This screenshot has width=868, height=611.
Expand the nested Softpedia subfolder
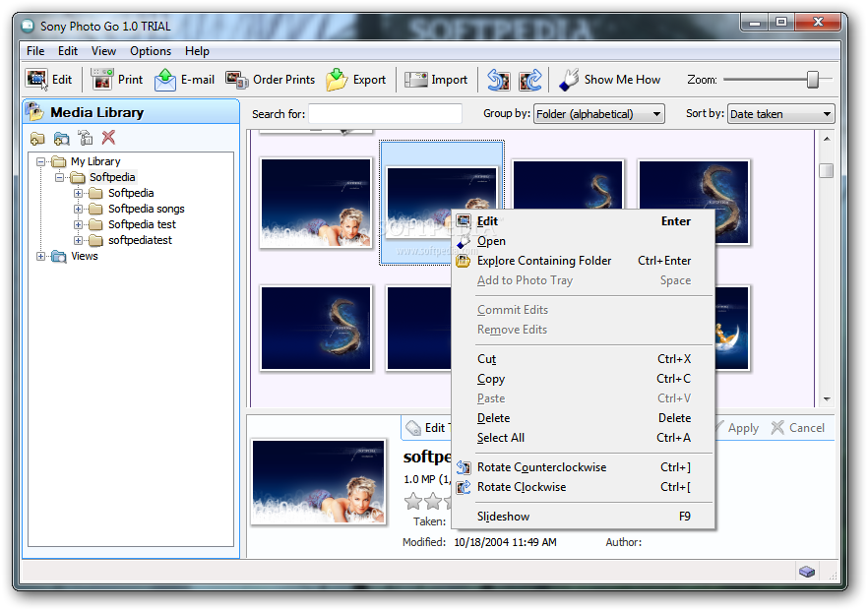coord(78,193)
